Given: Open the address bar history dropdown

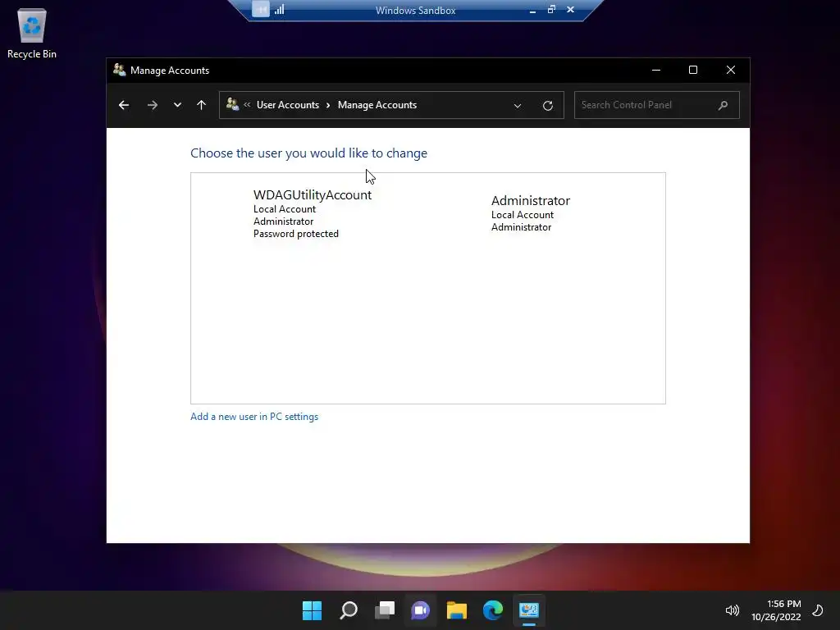Looking at the screenshot, I should 518,106.
